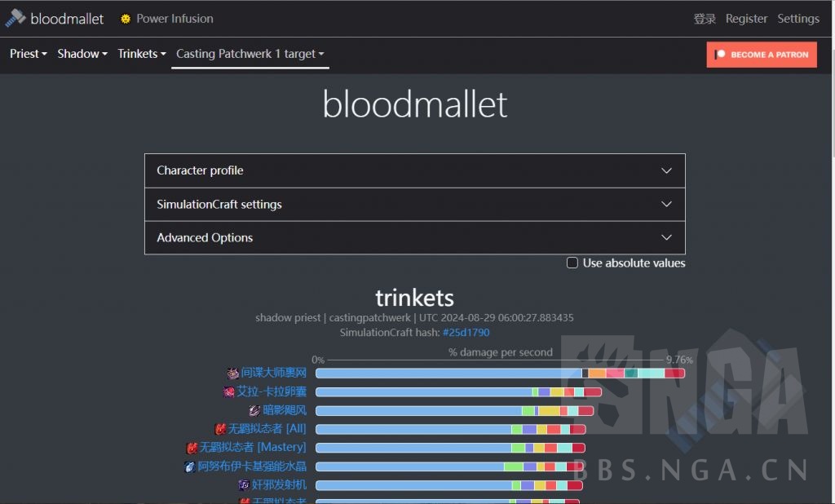This screenshot has width=835, height=504.
Task: Click the 暗影飓风 trinket icon
Action: point(254,410)
